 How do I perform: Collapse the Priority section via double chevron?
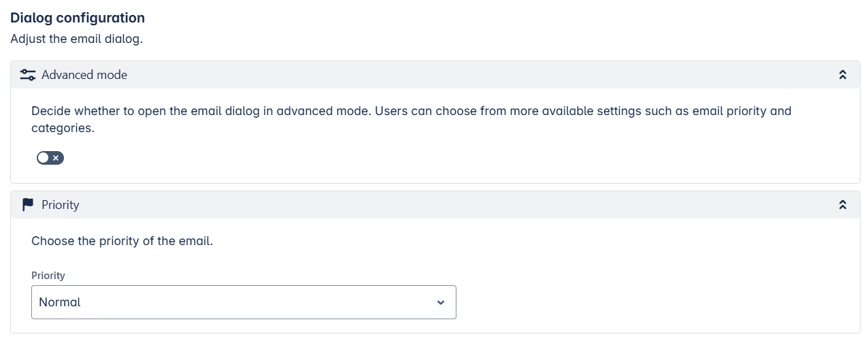(843, 205)
